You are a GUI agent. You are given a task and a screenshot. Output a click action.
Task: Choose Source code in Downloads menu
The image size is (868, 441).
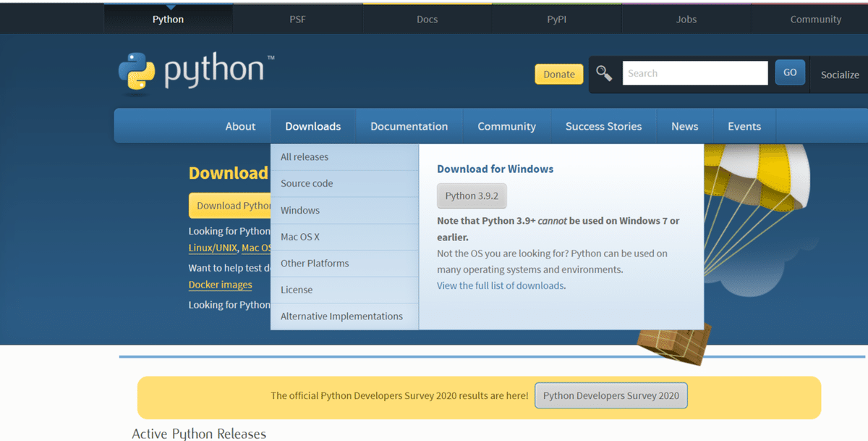click(x=345, y=184)
